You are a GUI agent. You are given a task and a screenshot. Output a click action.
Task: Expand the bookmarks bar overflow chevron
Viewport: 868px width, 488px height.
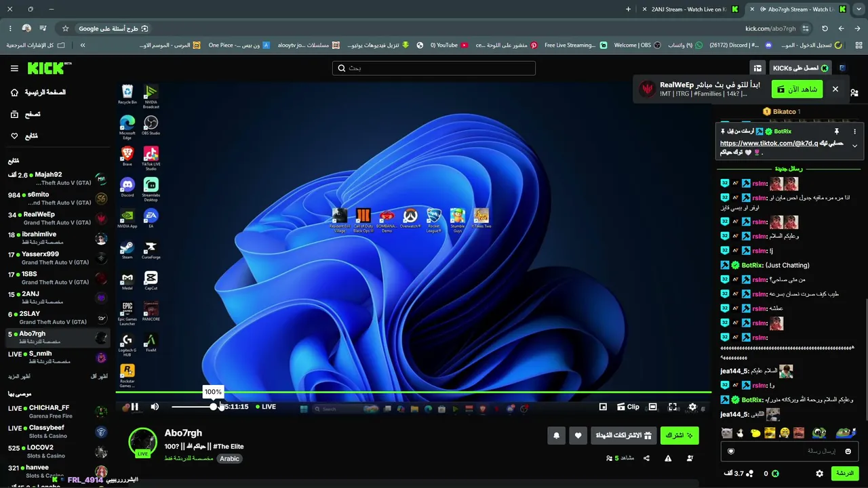tap(83, 45)
